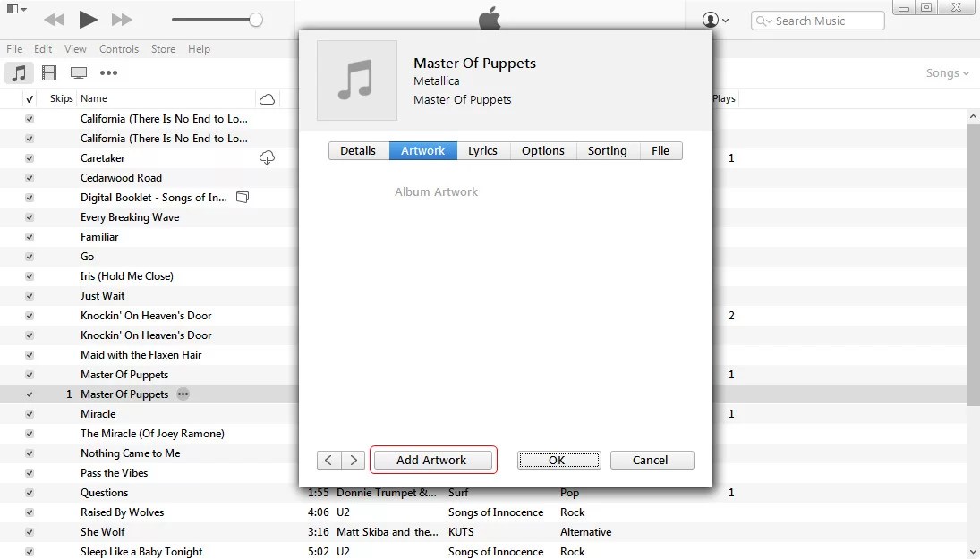Cancel the Master Of Puppets info dialog
This screenshot has height=559, width=980.
click(652, 460)
